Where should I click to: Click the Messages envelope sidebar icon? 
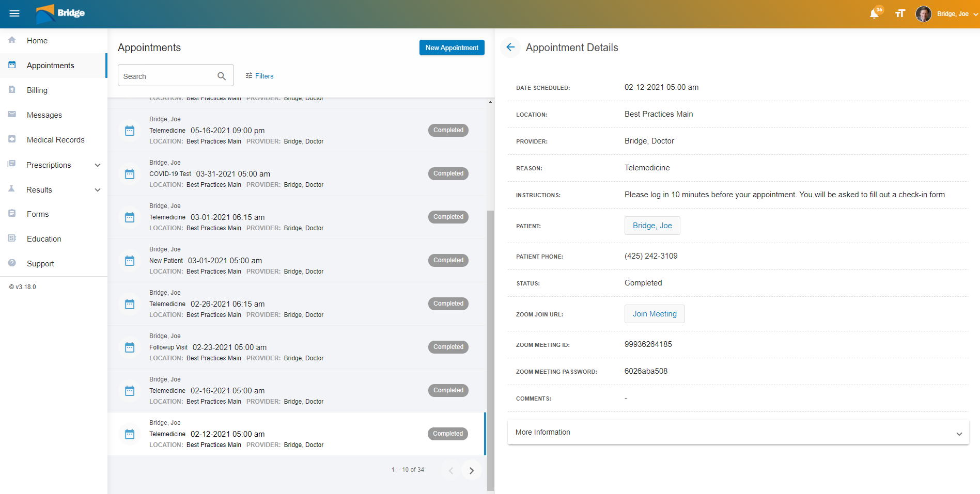point(12,114)
